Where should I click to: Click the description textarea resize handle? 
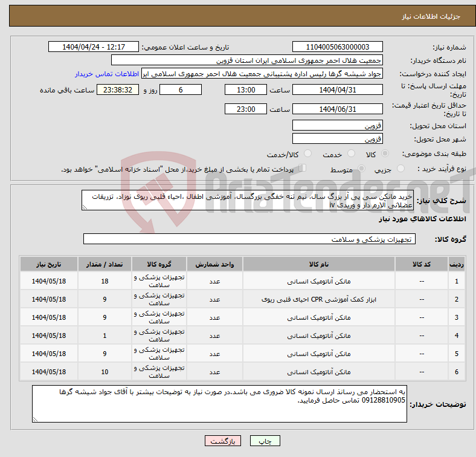pyautogui.click(x=85, y=207)
